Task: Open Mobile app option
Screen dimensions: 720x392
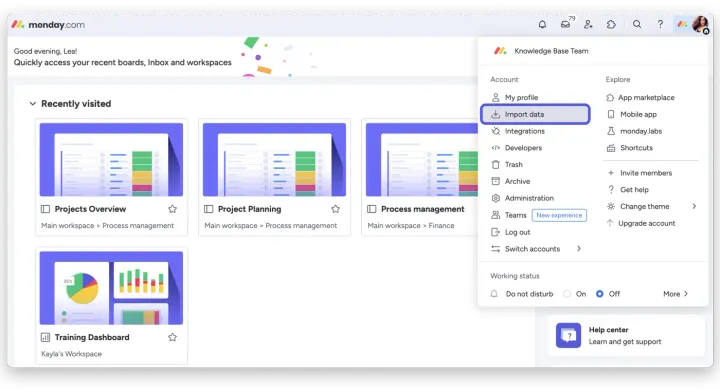Action: pyautogui.click(x=632, y=114)
